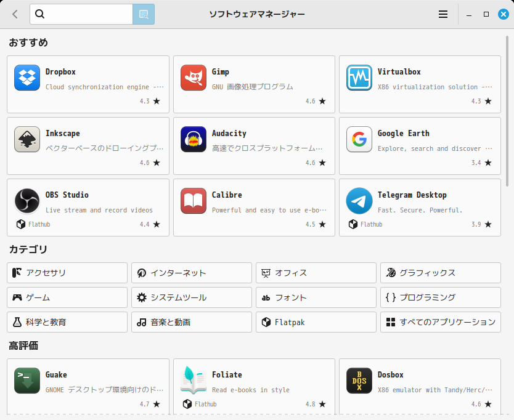Click the 高評価 section heading
514x420 pixels.
pos(23,345)
